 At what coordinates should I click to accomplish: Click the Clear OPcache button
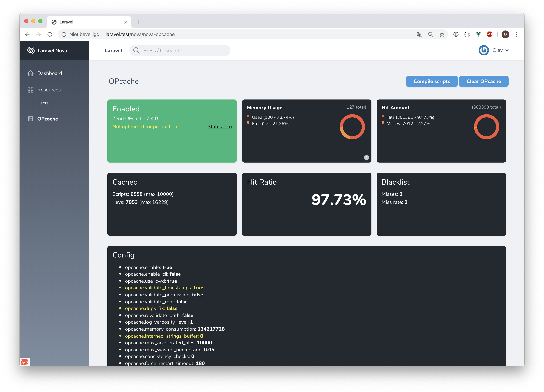coord(483,81)
